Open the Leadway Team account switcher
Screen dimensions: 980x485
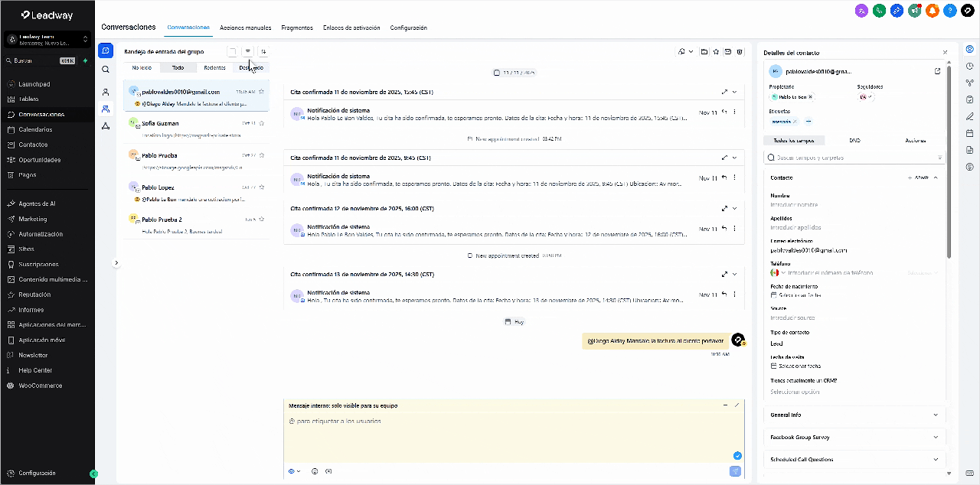pos(47,39)
